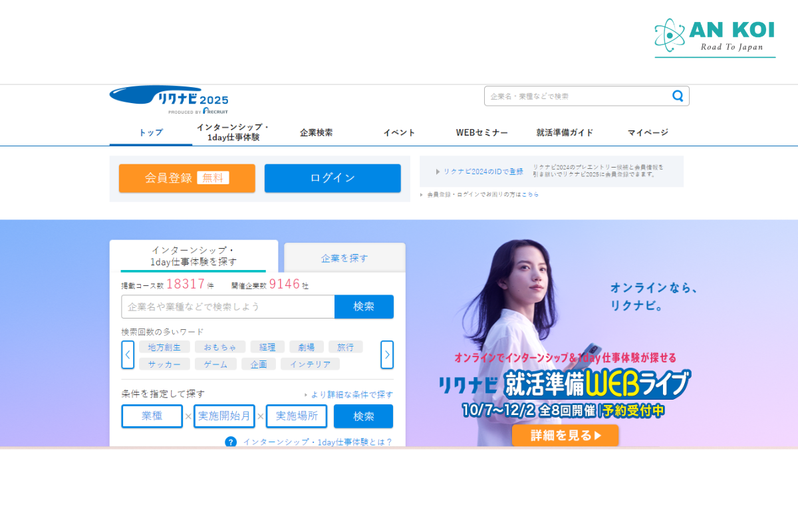This screenshot has height=532, width=798.
Task: Open インターンシップ・1day仕事体験 nav item
Action: point(233,132)
